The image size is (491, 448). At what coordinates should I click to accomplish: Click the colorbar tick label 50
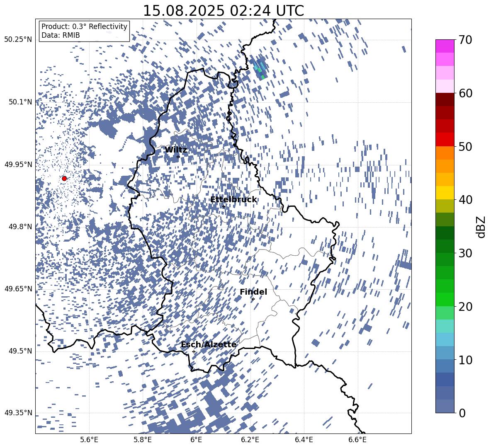pos(465,146)
